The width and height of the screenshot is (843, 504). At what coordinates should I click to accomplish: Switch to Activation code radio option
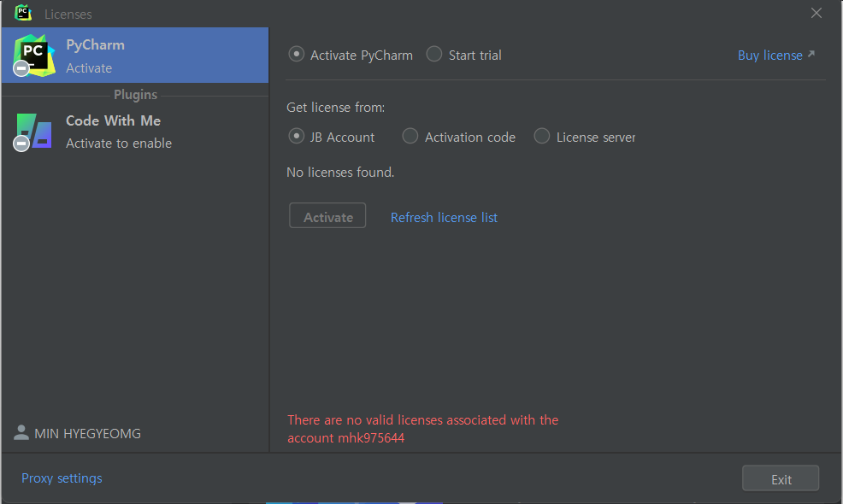point(410,137)
